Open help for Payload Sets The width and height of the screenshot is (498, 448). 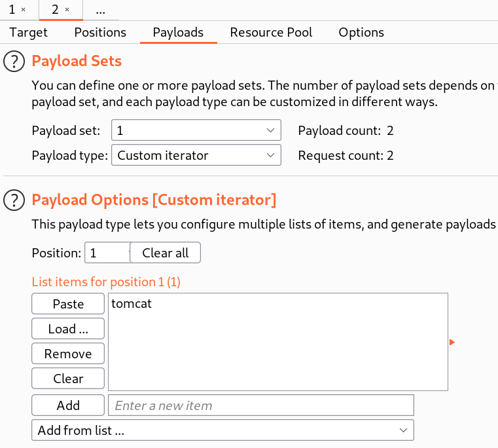point(13,62)
